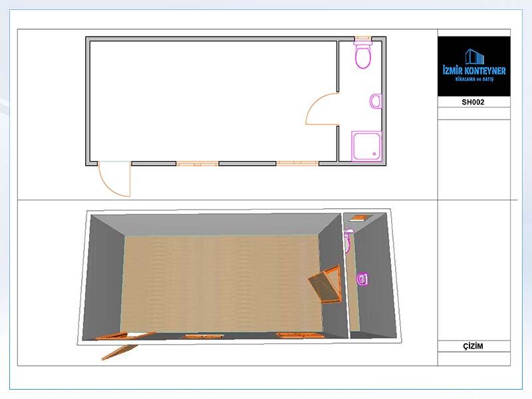Click the open interior door in 3D view
Image resolution: width=532 pixels, height=399 pixels.
(326, 286)
